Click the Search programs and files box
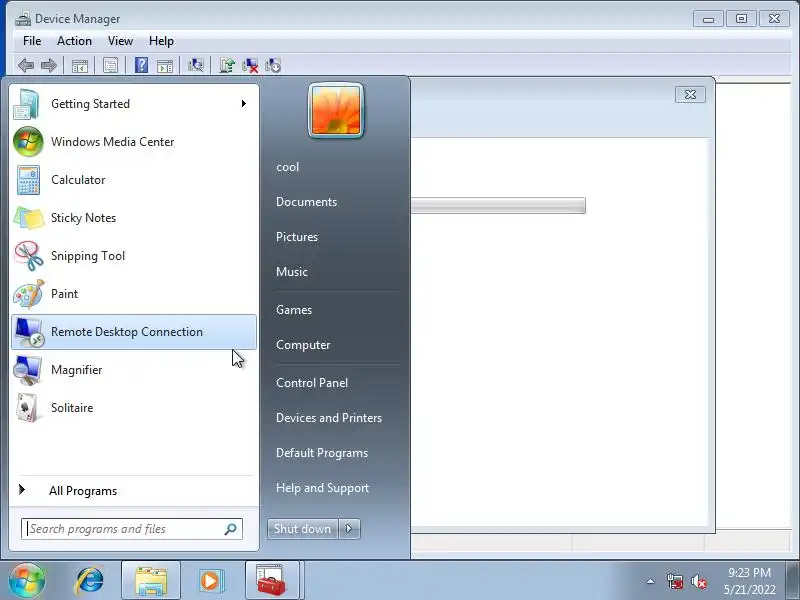This screenshot has width=800, height=600. 132,529
